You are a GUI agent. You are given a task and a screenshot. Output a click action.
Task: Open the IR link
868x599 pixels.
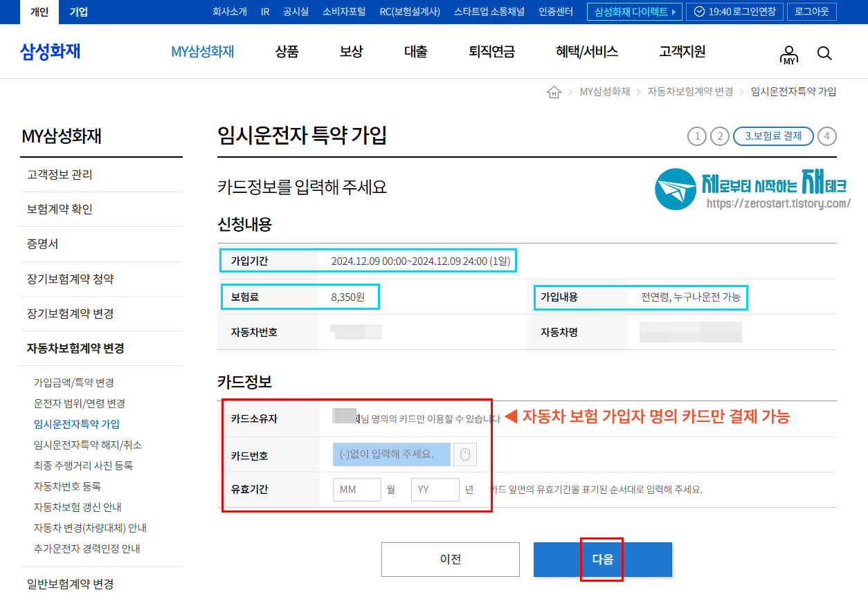(x=265, y=12)
